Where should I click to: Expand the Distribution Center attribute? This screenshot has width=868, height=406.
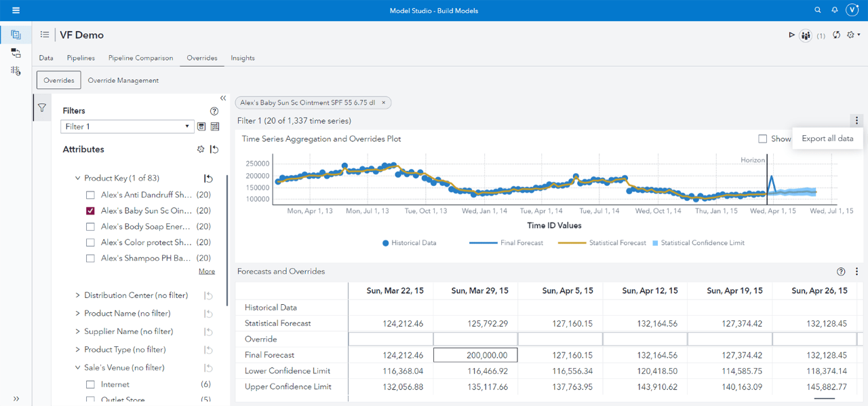tap(78, 295)
